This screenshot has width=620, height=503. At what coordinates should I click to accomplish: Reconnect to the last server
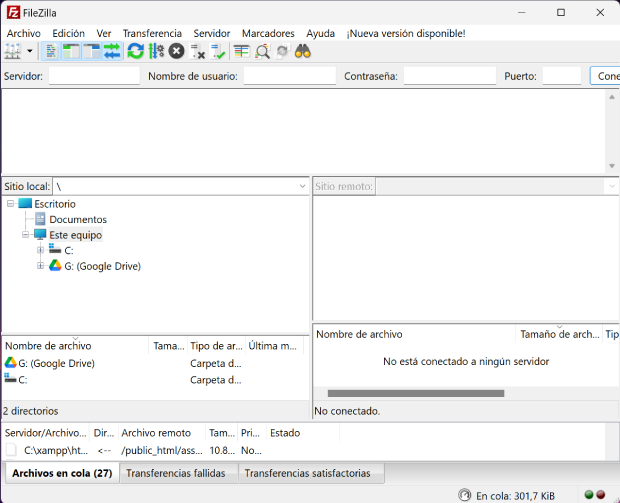click(x=218, y=52)
